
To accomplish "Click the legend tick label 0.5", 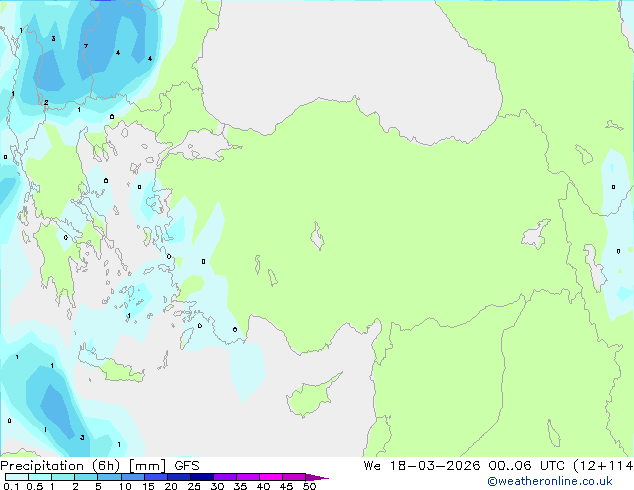I will (35, 486).
